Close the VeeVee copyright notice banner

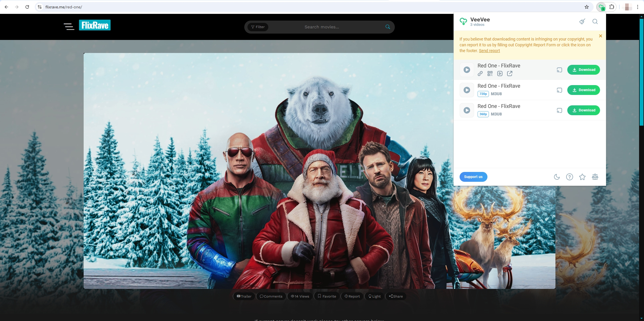point(601,36)
